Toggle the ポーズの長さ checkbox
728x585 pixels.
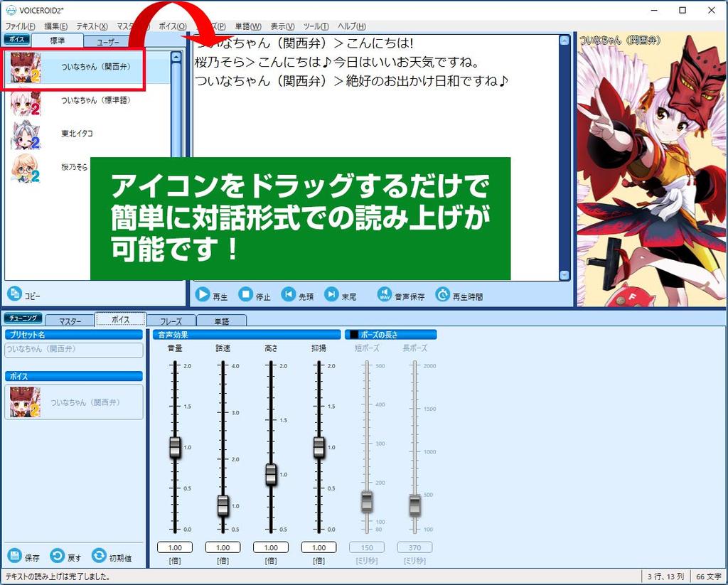click(x=353, y=334)
